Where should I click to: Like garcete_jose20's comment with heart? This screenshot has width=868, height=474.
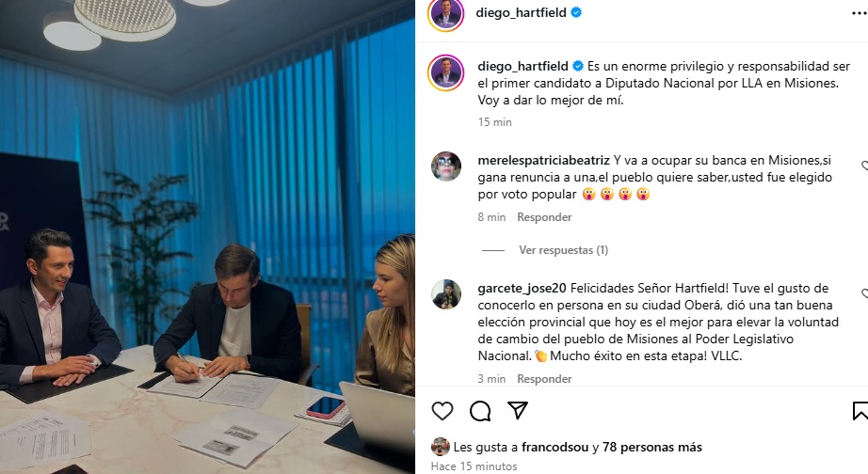[x=864, y=293]
